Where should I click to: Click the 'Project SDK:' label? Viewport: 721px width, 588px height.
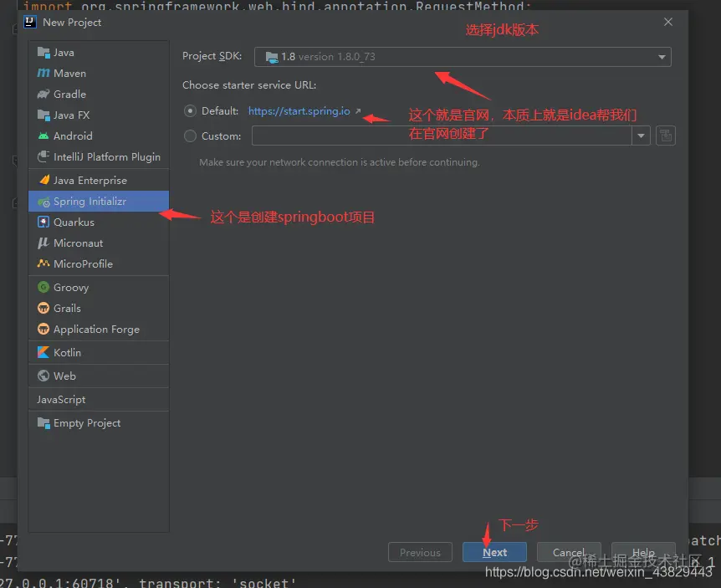pyautogui.click(x=212, y=56)
